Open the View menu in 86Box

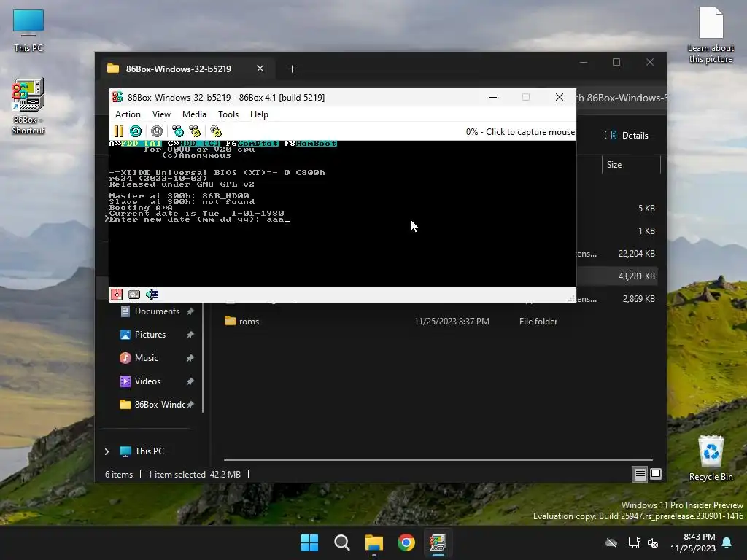[x=161, y=114]
